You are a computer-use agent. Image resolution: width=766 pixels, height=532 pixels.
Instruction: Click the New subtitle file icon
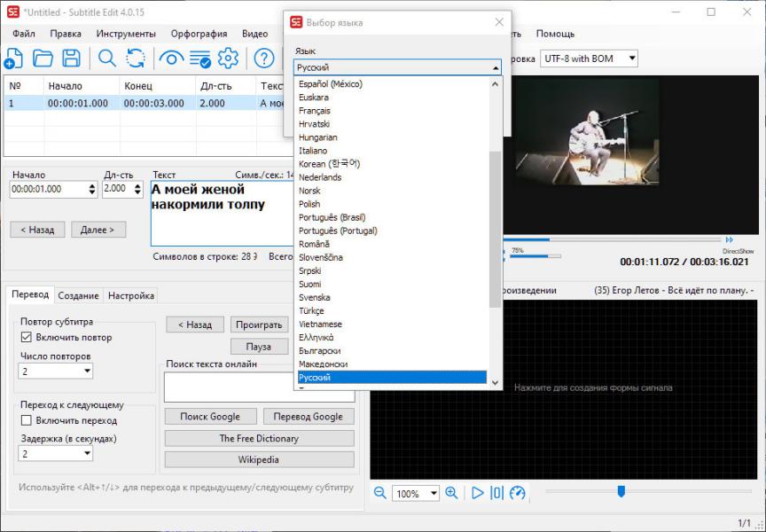point(13,59)
